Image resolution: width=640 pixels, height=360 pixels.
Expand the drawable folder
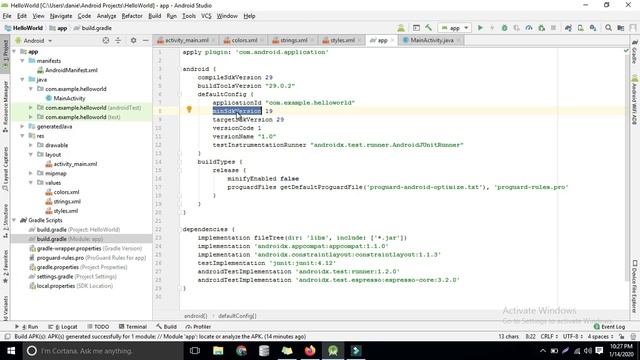(31, 145)
